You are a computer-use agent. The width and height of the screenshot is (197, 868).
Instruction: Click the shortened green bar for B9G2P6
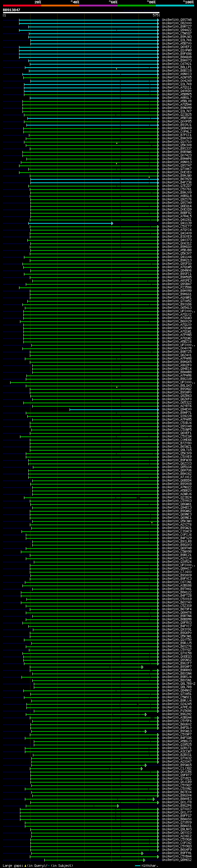click(72, 806)
